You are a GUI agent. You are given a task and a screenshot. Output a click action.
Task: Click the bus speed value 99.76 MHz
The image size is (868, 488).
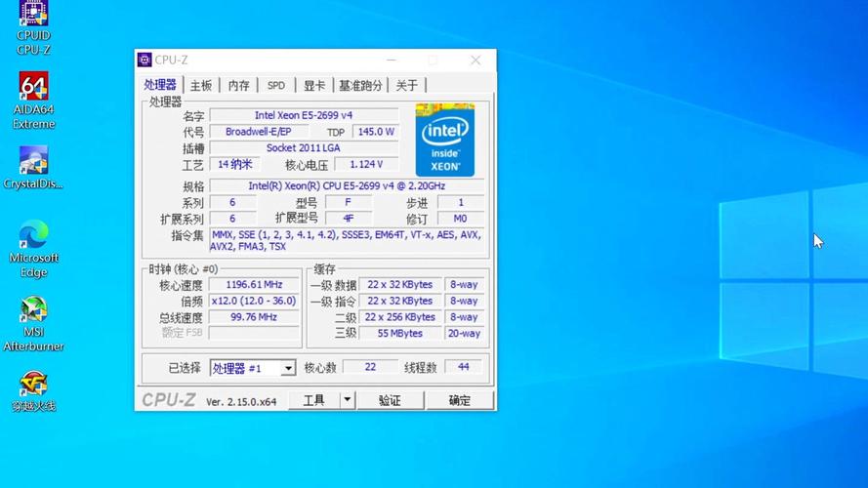click(254, 317)
